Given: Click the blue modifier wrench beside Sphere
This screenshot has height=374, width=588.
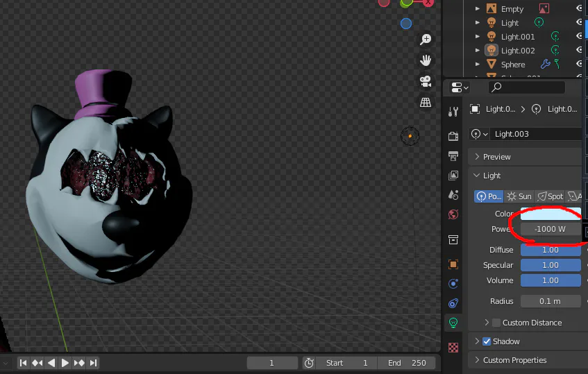Looking at the screenshot, I should point(545,64).
